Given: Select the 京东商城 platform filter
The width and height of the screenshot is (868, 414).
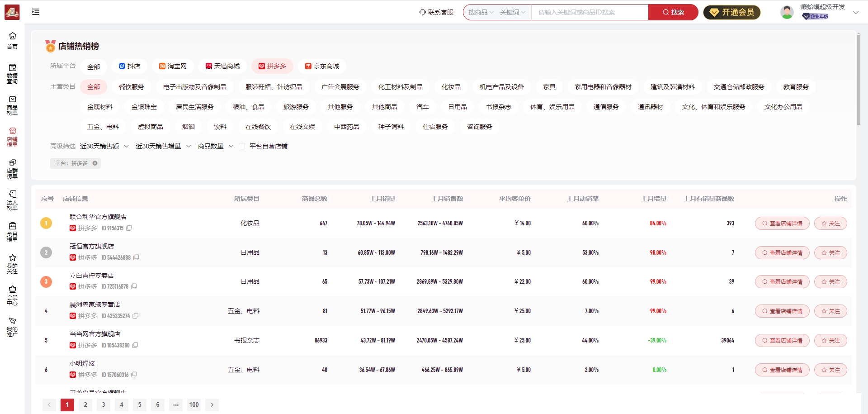Looking at the screenshot, I should point(322,67).
